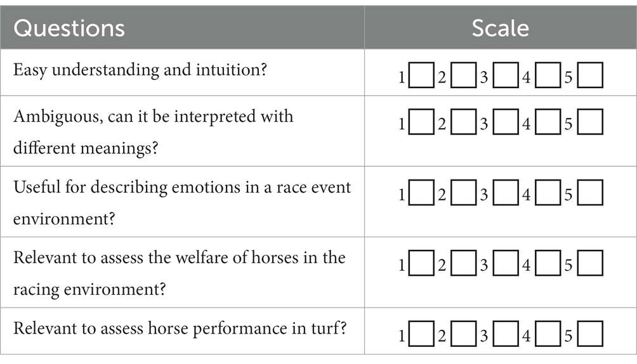Check box 2 for horse performance in turf
Image resolution: width=637 pixels, height=364 pixels.
point(464,334)
